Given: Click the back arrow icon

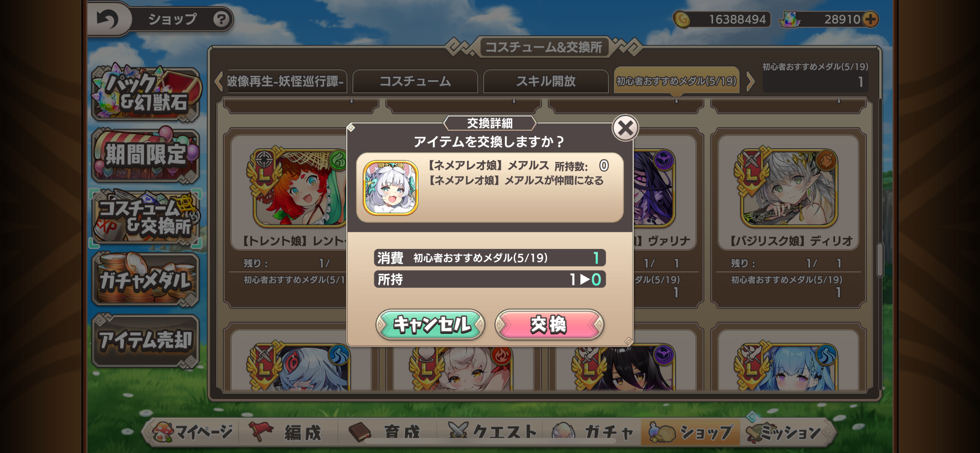Looking at the screenshot, I should (107, 19).
